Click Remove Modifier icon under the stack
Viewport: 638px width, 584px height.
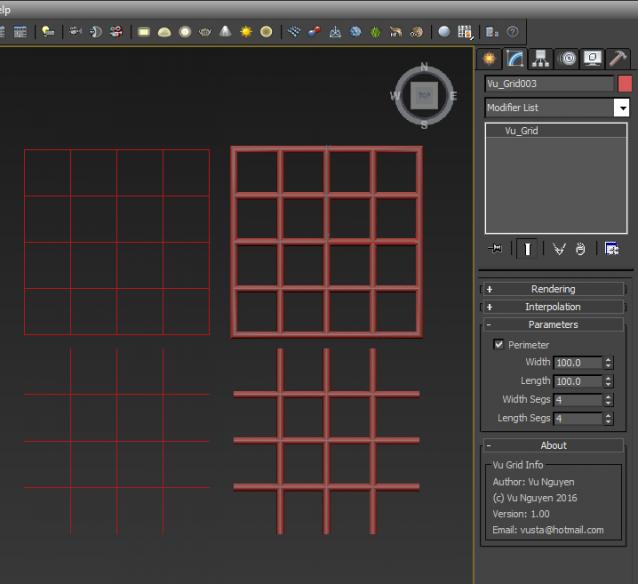click(580, 249)
